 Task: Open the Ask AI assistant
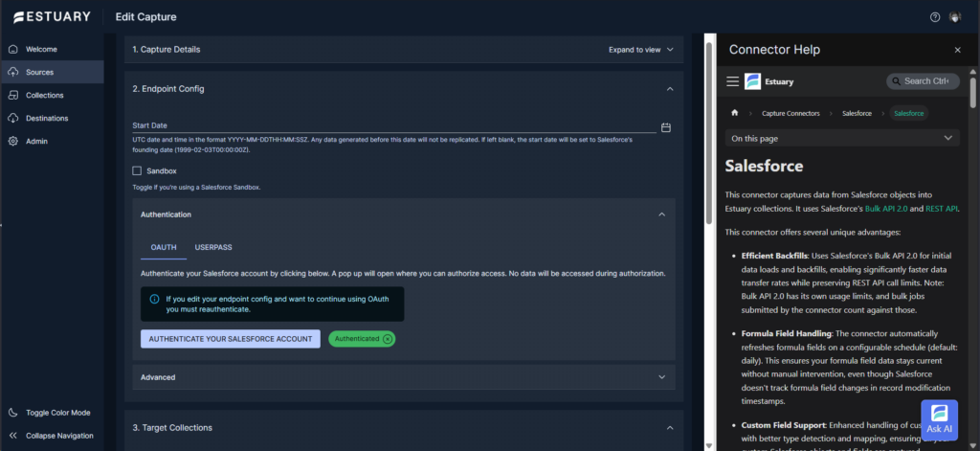point(940,419)
